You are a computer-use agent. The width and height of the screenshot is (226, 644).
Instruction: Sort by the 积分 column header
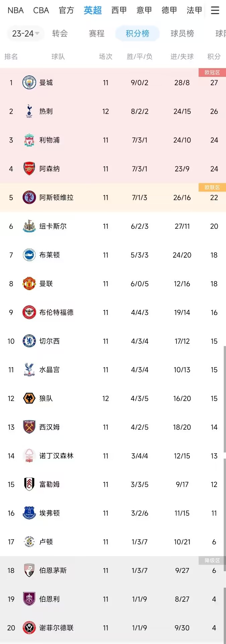tap(214, 57)
